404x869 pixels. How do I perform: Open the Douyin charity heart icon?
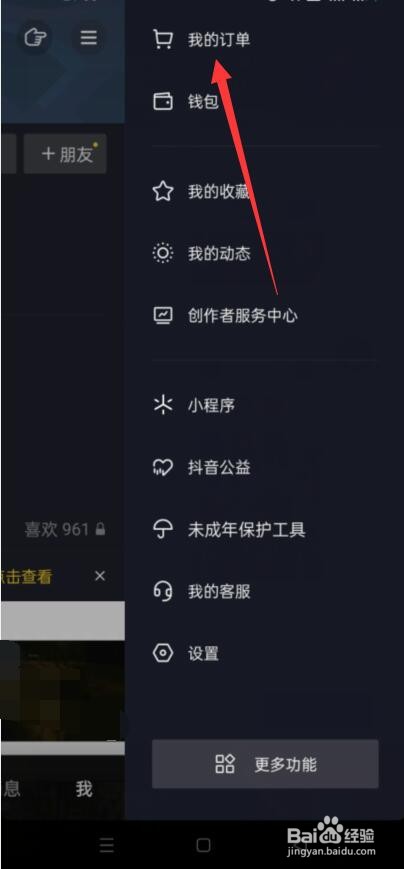click(162, 467)
